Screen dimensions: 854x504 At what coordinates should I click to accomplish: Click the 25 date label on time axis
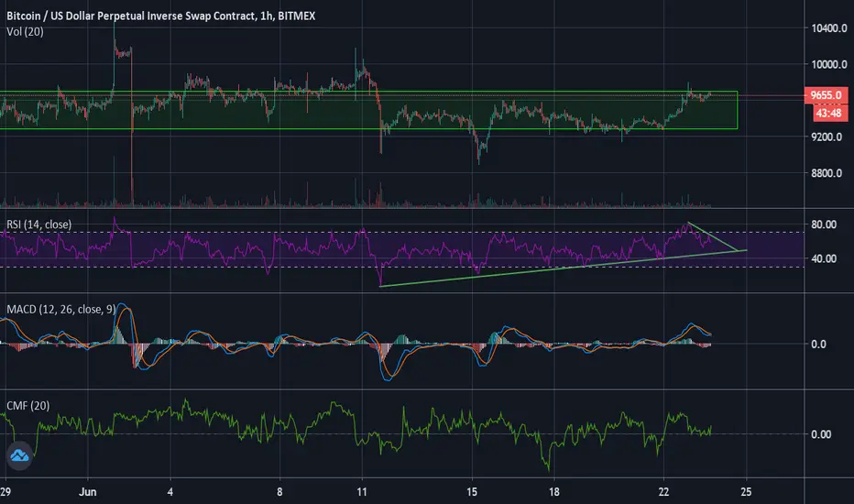[x=746, y=492]
